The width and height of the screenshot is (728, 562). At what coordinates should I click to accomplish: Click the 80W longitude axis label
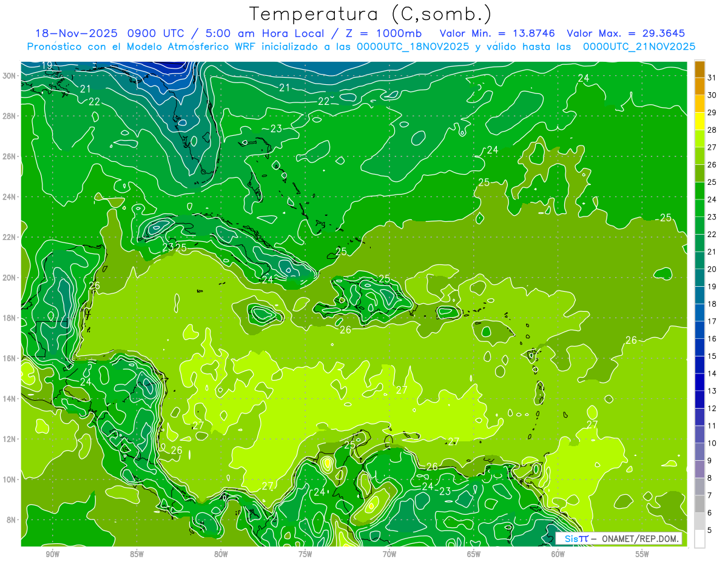pos(221,554)
